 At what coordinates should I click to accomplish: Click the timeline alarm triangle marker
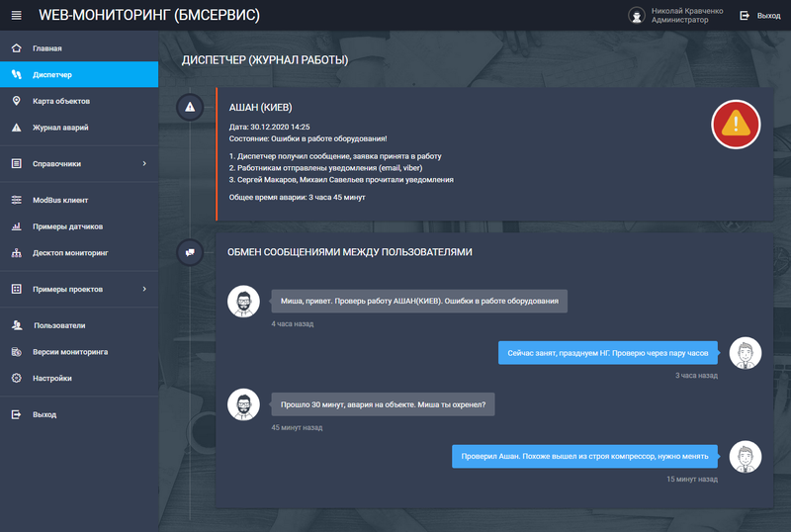[190, 107]
